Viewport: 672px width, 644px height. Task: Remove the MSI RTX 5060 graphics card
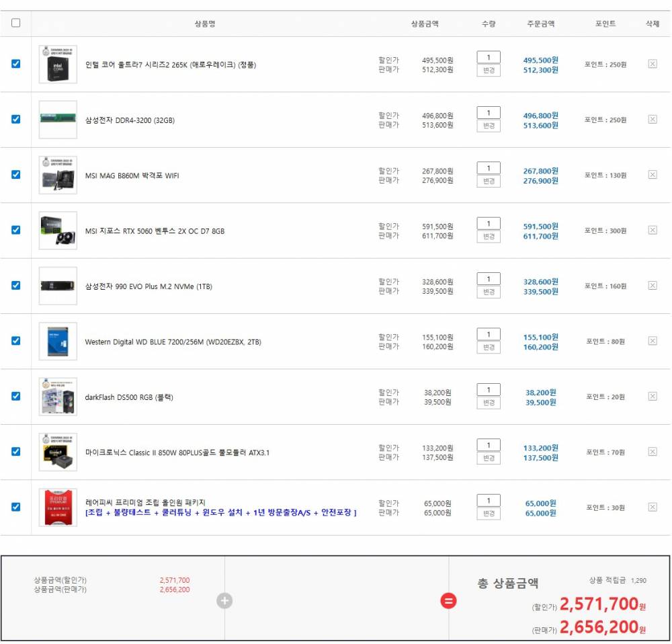(652, 230)
